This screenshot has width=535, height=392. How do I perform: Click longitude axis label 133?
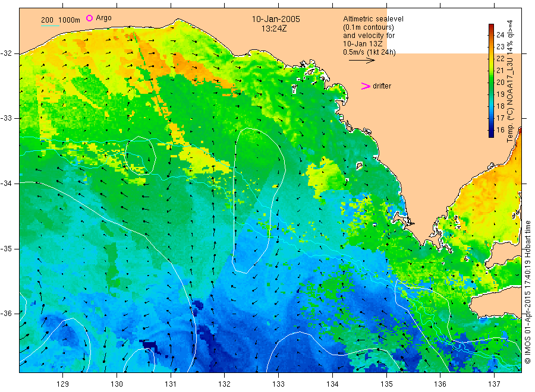278,384
